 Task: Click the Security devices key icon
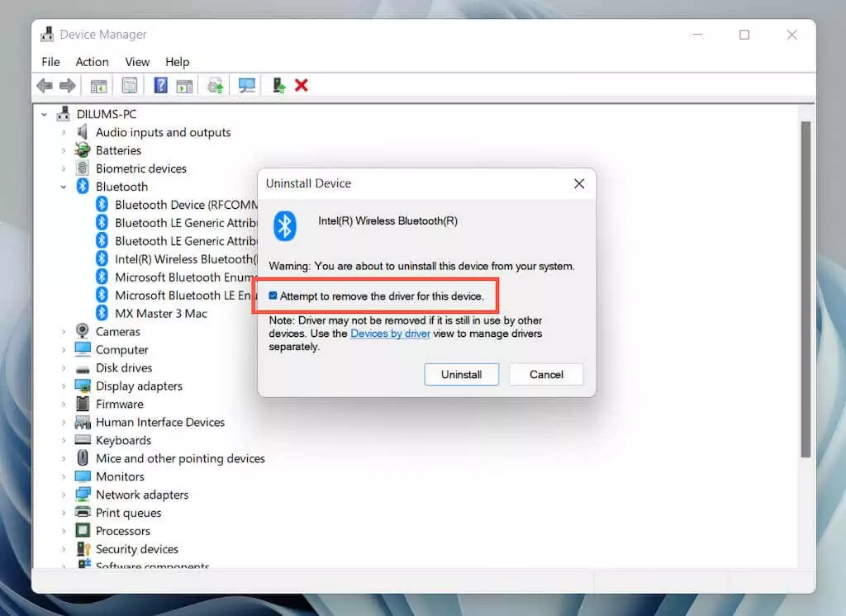[x=83, y=548]
